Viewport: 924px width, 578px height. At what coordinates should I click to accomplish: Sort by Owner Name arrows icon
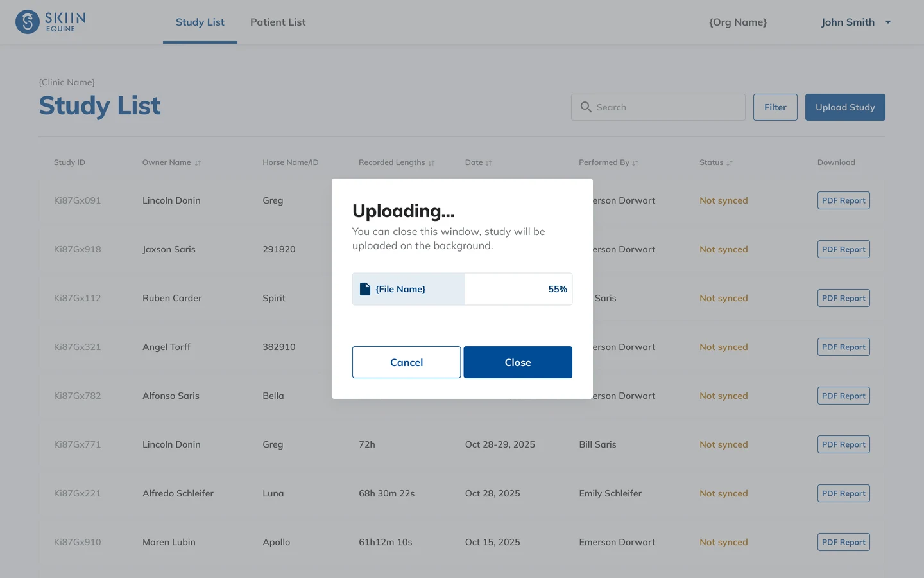pyautogui.click(x=198, y=163)
